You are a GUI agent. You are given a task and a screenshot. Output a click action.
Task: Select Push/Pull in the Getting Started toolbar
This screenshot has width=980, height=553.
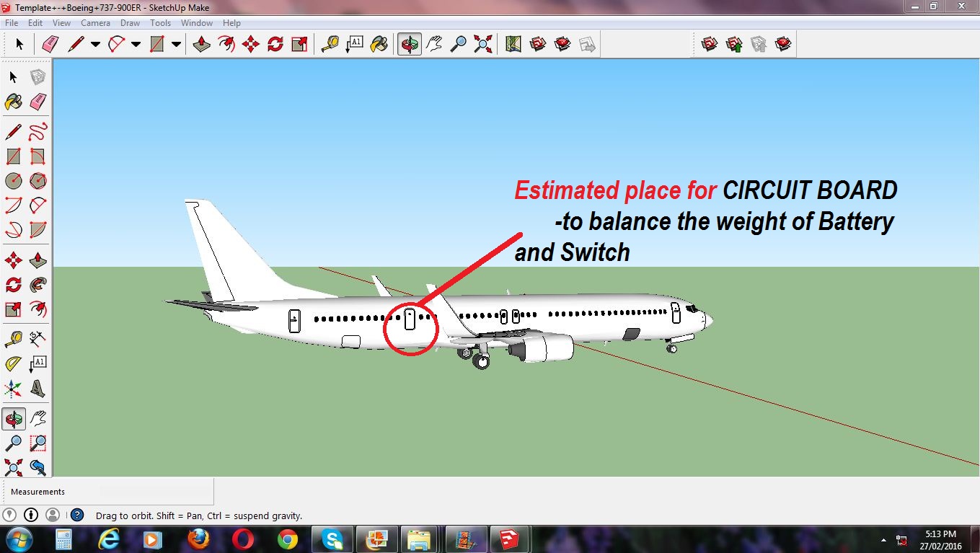pos(201,45)
